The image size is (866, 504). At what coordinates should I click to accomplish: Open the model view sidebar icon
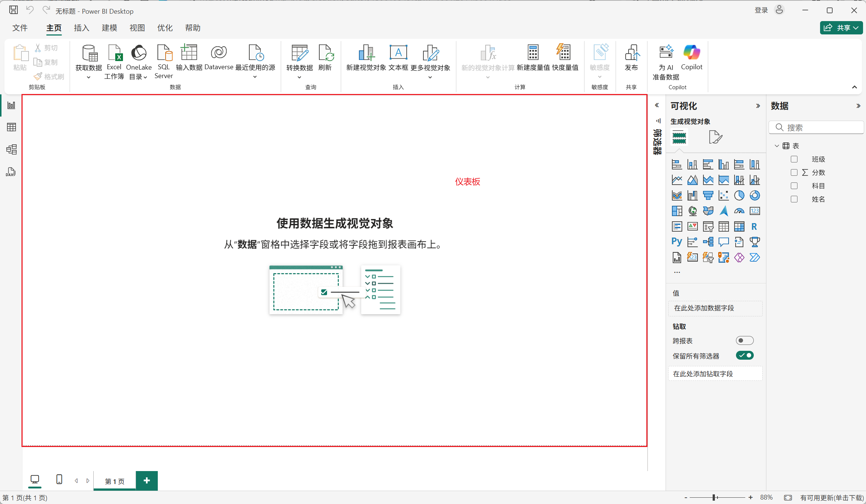pos(11,149)
